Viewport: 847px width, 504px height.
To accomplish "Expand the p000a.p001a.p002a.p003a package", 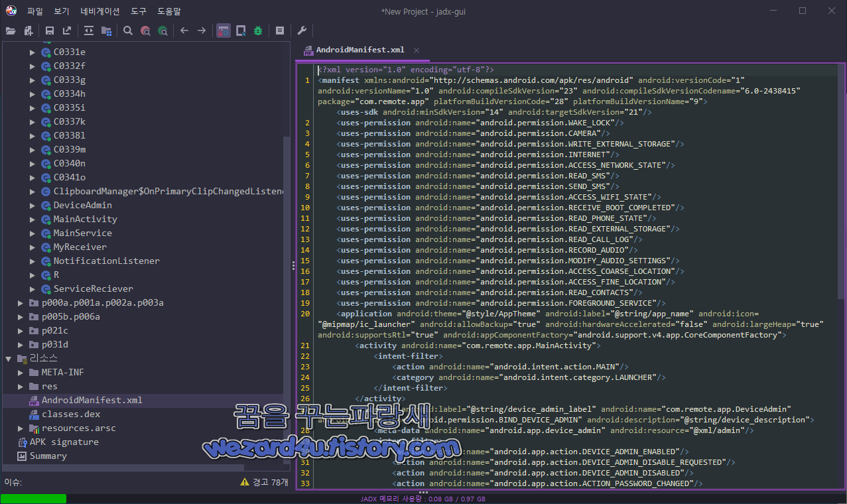I will click(x=21, y=302).
